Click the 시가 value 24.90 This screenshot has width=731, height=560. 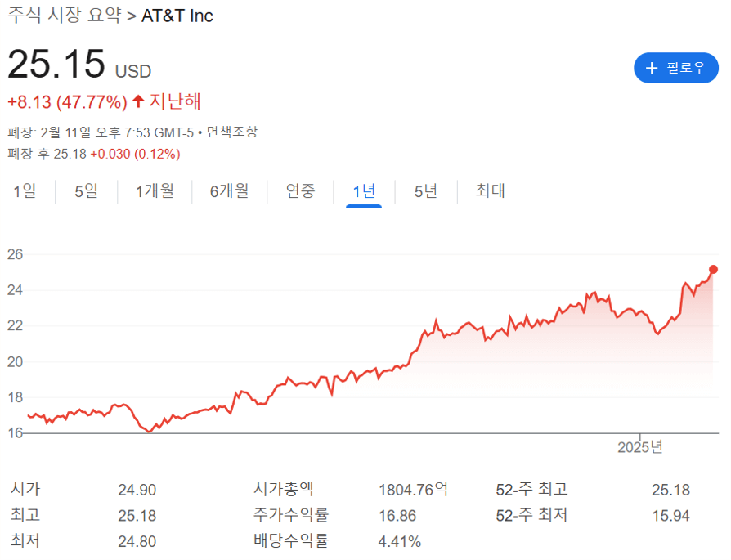137,490
